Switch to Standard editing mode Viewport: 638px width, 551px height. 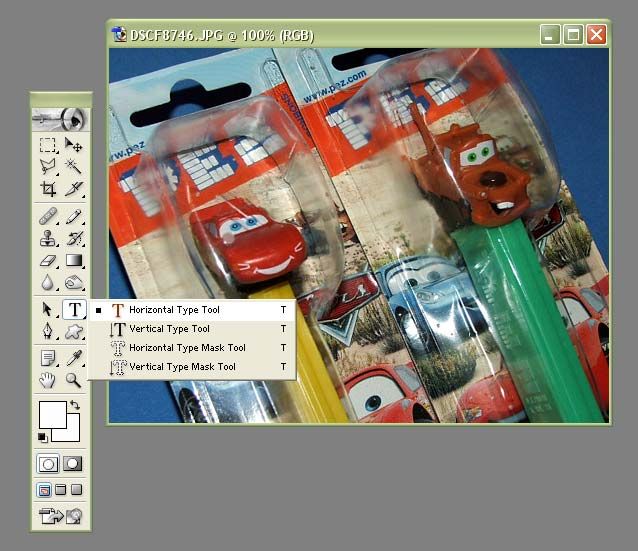tap(48, 464)
